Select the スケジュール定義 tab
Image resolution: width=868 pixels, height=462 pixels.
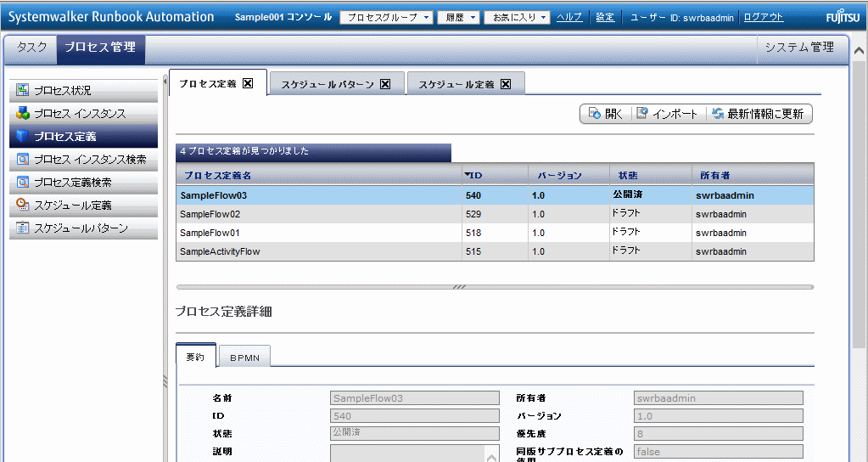pyautogui.click(x=466, y=84)
